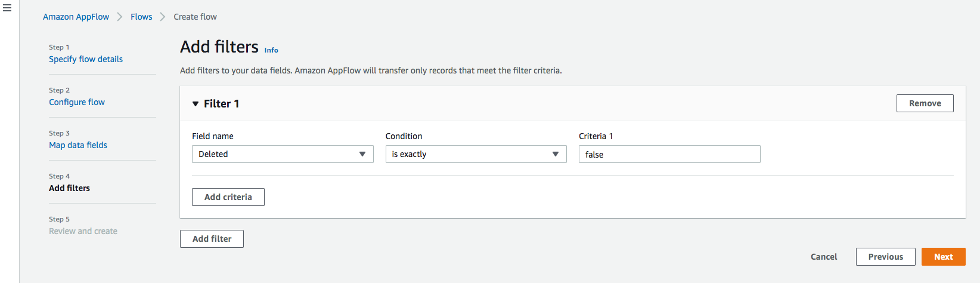Click the Criteria 1 input field
Screen dimensions: 980x283
669,154
